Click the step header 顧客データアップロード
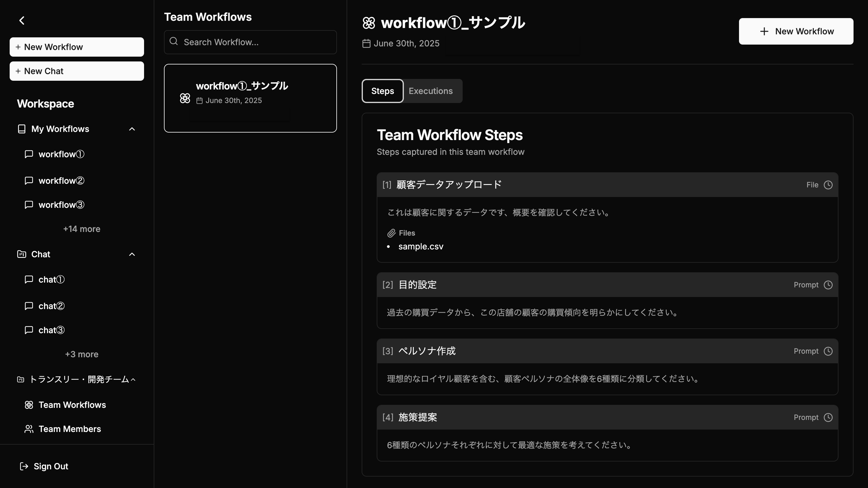The width and height of the screenshot is (868, 488). pyautogui.click(x=607, y=185)
